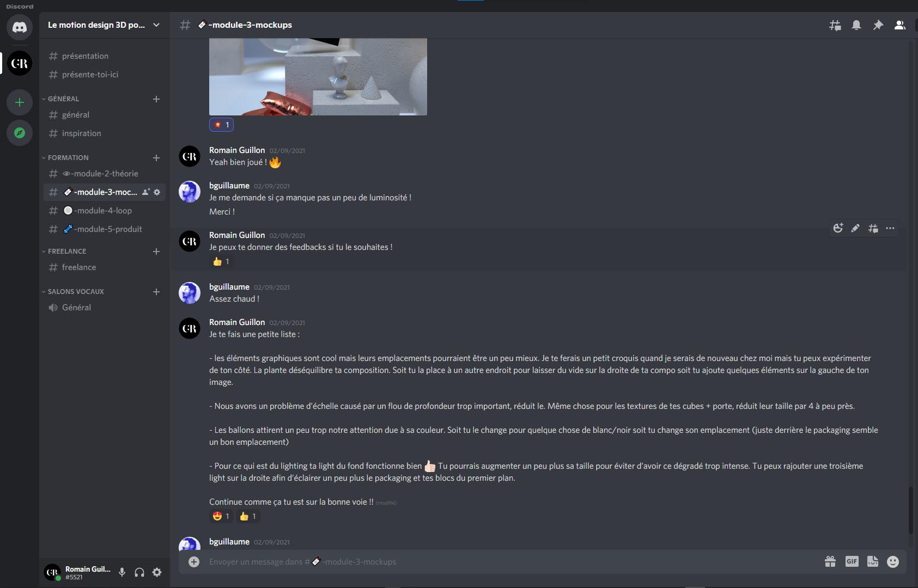The width and height of the screenshot is (918, 588).
Task: Toggle headphones deafen in user panel
Action: [139, 572]
